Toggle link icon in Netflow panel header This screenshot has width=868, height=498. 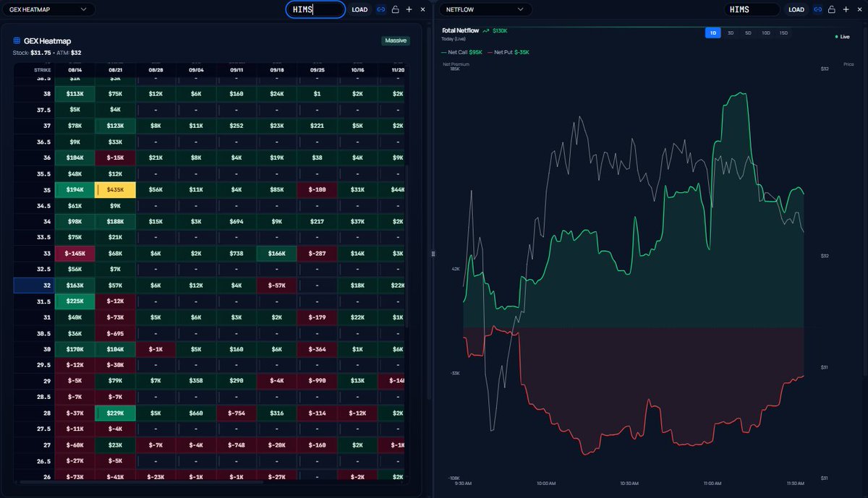click(x=818, y=9)
